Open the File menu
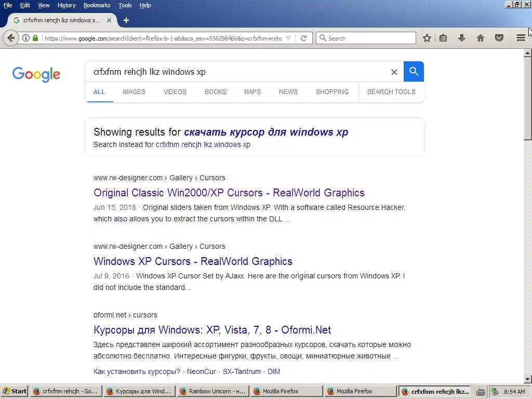The width and height of the screenshot is (532, 399). [8, 5]
